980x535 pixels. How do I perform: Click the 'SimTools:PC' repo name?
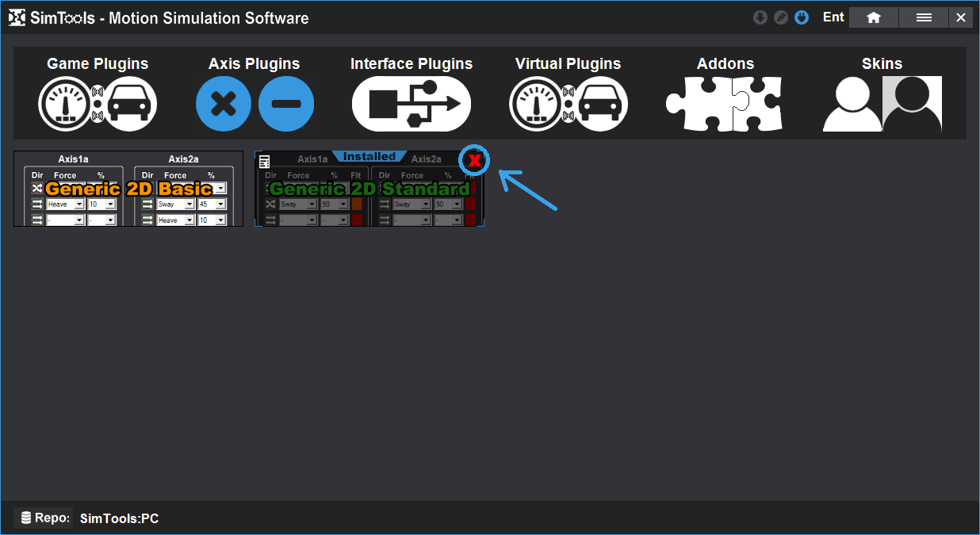coord(120,518)
